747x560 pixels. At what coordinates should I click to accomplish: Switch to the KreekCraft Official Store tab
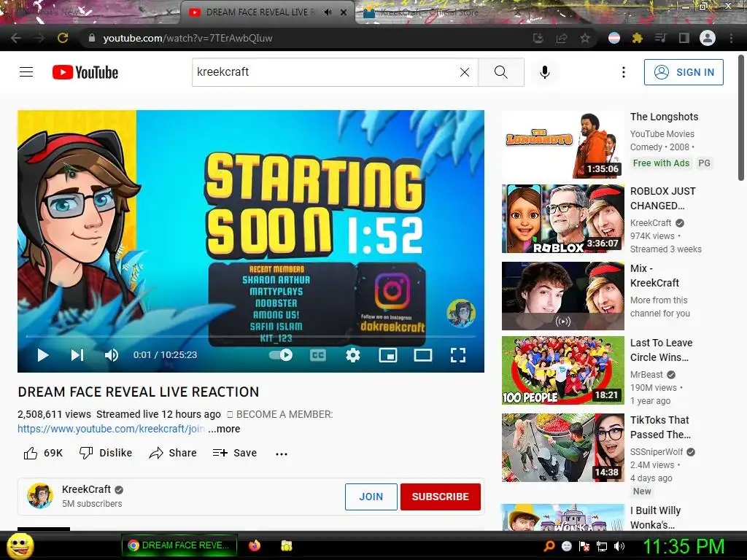tap(429, 12)
